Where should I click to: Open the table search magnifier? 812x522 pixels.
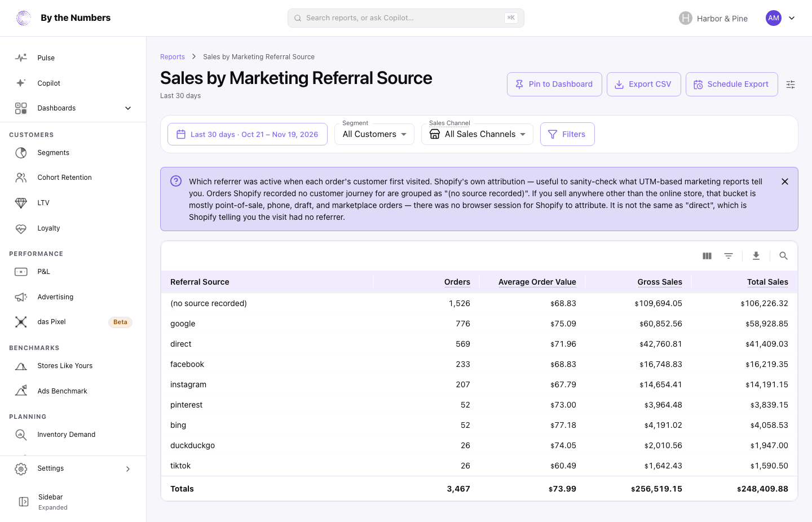pyautogui.click(x=784, y=256)
